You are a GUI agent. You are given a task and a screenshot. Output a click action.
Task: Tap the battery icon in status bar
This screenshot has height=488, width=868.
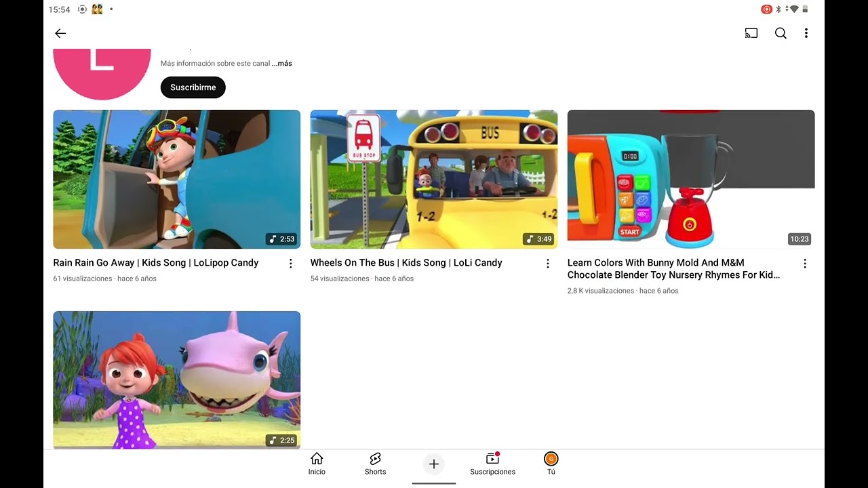tap(805, 9)
